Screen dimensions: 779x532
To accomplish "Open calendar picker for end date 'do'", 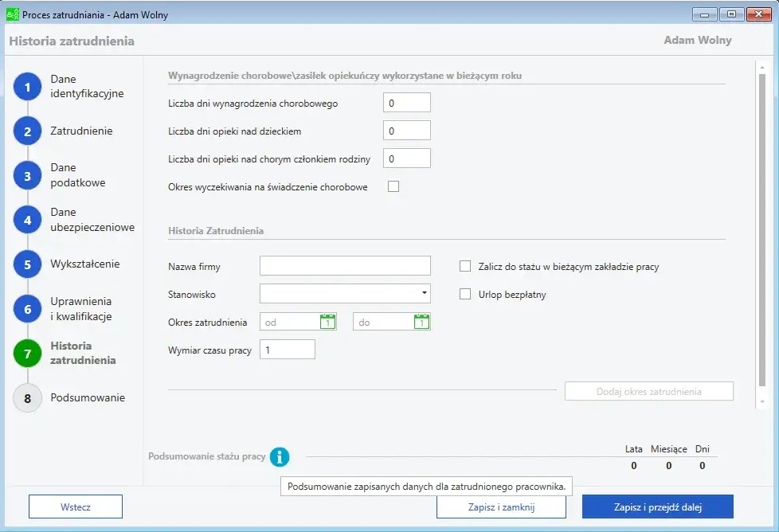I will [421, 322].
